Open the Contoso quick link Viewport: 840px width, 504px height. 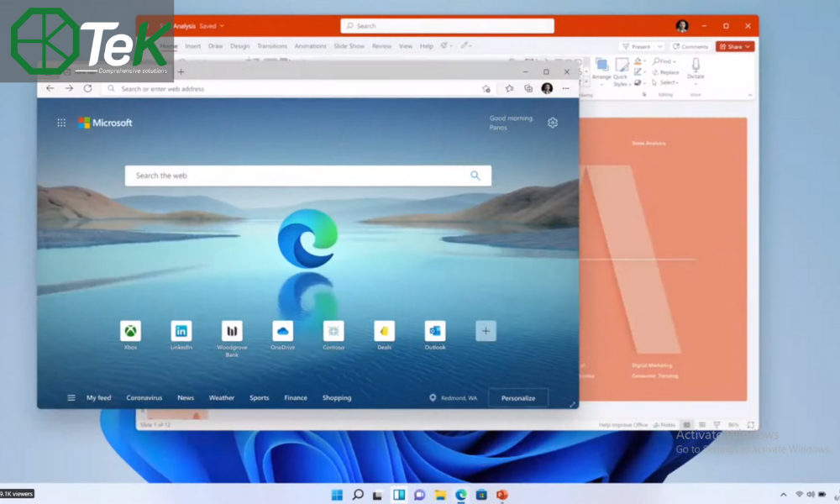click(333, 331)
